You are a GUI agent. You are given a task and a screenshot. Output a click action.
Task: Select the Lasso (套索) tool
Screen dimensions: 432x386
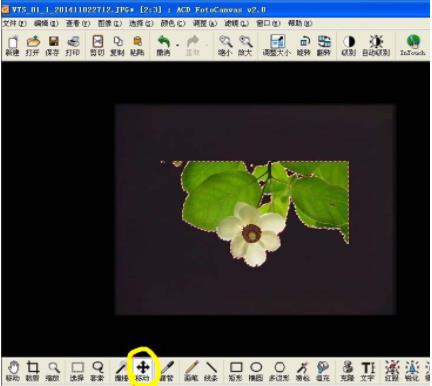coord(98,367)
